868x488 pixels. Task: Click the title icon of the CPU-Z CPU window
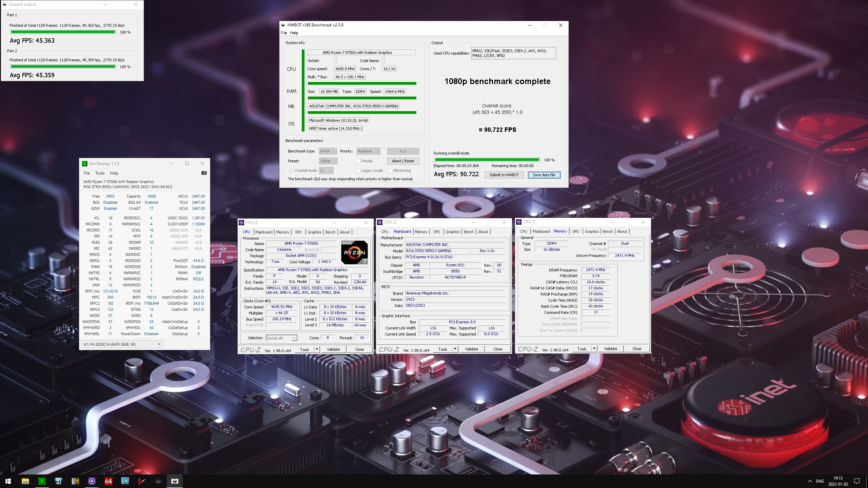pos(241,222)
